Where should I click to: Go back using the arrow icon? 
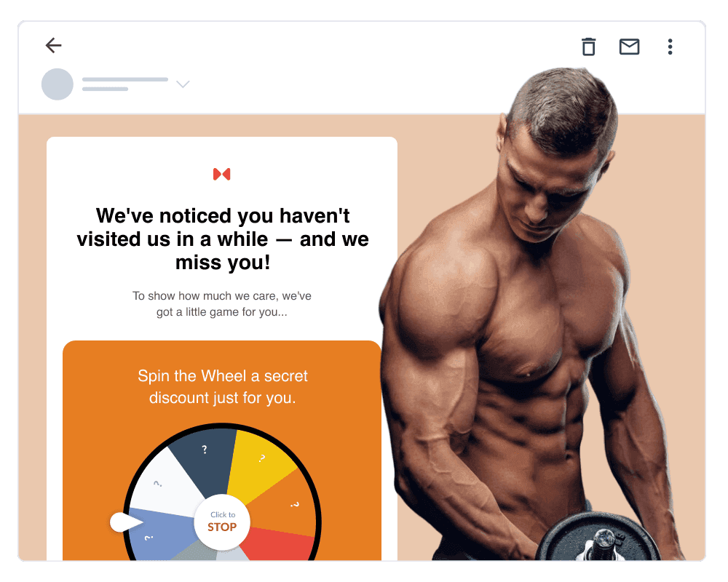coord(53,46)
